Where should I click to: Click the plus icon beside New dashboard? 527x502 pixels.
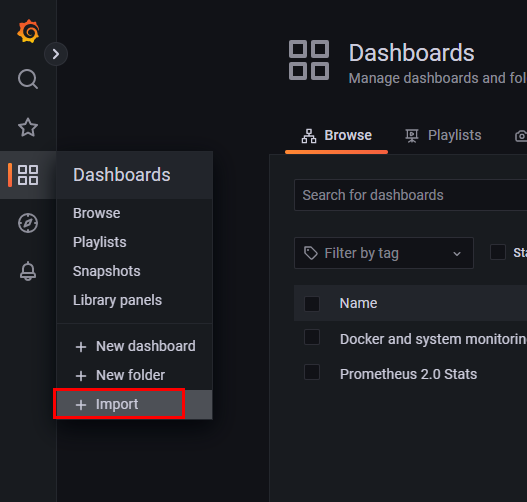pos(81,346)
